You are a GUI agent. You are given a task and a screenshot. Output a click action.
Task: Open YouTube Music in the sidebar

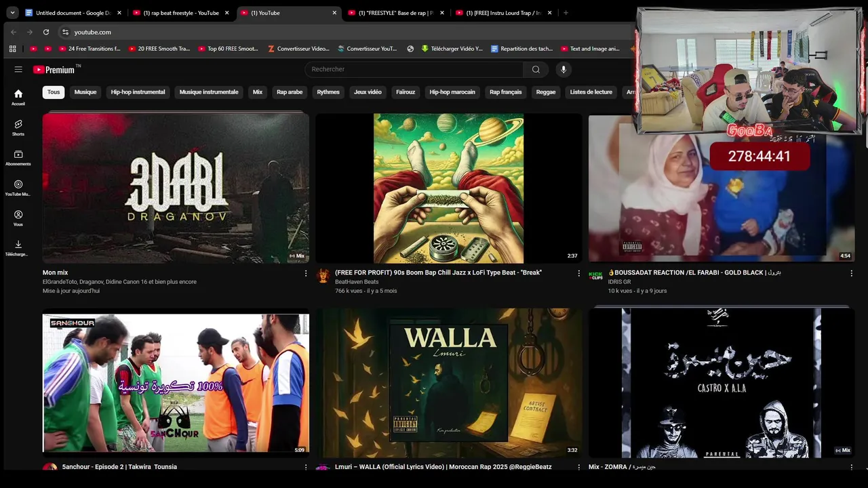[x=18, y=188]
